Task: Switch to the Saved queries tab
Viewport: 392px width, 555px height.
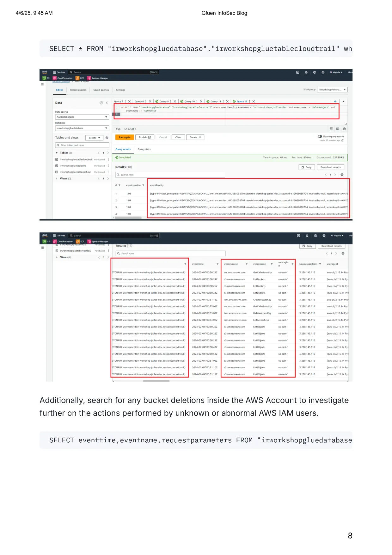Action: click(101, 90)
